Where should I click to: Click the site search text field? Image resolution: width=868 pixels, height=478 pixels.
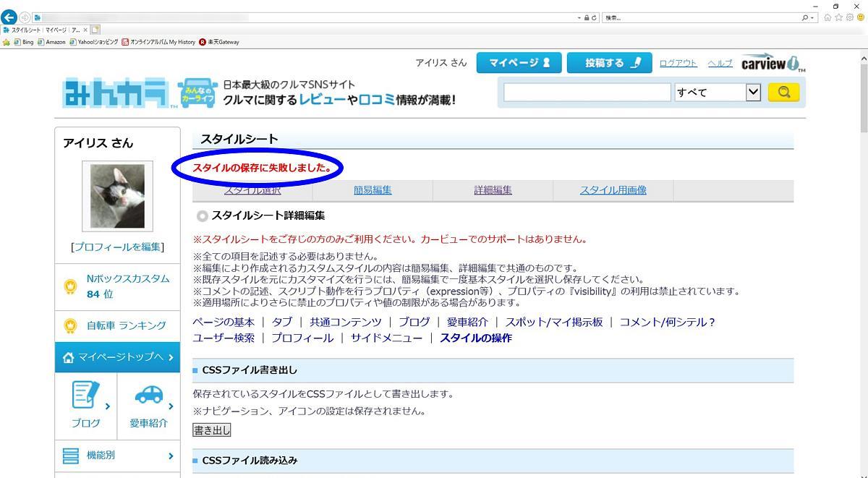[587, 93]
